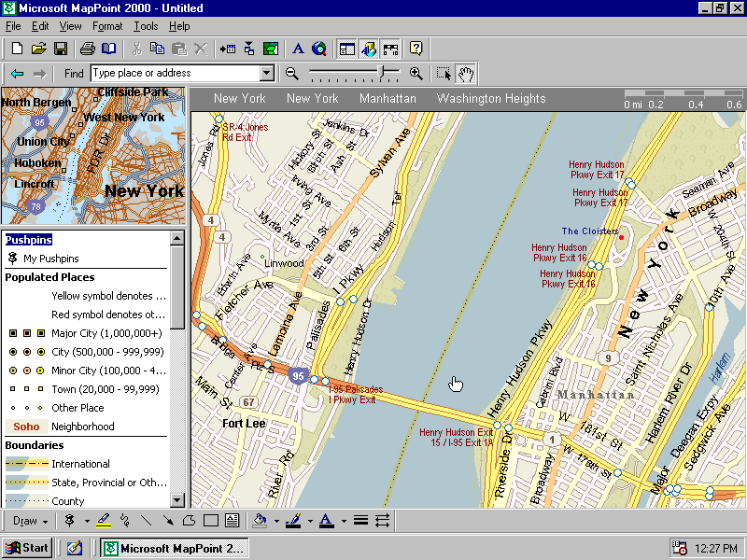The image size is (747, 560).
Task: Click Washington Heights in location bar
Action: pyautogui.click(x=491, y=99)
